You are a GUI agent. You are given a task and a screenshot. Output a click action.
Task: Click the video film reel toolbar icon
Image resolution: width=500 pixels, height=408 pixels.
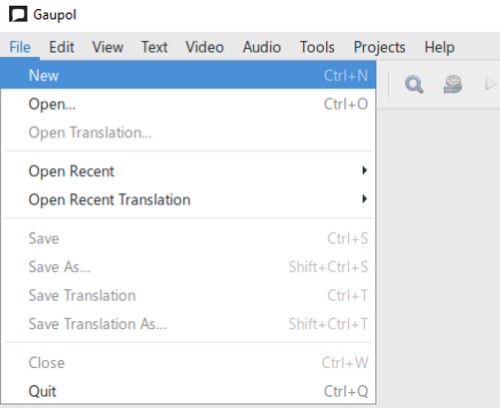point(453,85)
